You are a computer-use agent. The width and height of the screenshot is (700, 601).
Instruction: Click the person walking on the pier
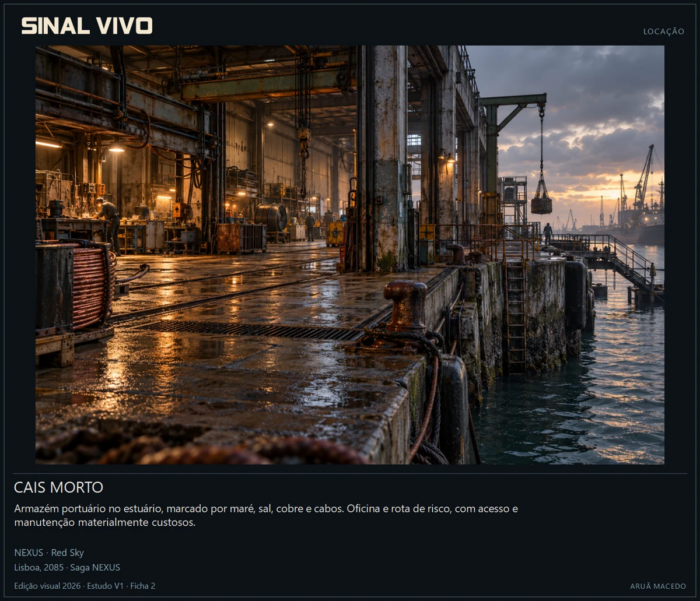coord(547,233)
